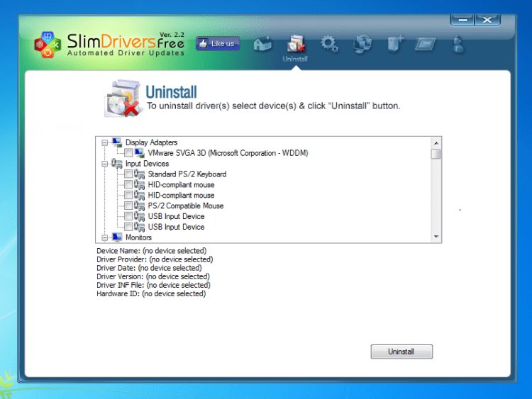Click the device list scroll down arrow

point(436,237)
